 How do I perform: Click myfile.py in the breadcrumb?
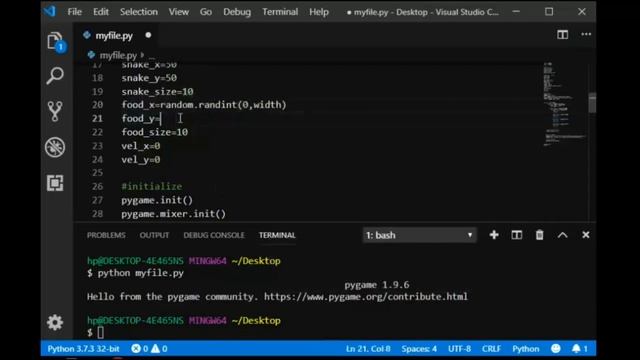click(x=118, y=55)
